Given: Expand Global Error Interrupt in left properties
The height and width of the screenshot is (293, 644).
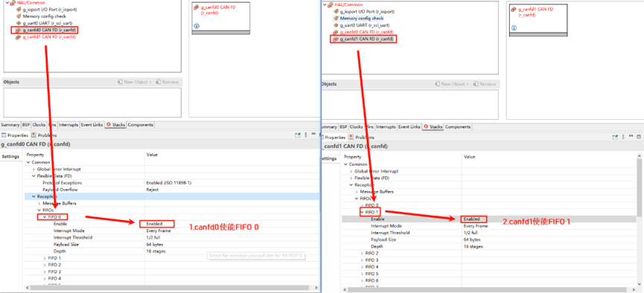Looking at the screenshot, I should pyautogui.click(x=34, y=169).
